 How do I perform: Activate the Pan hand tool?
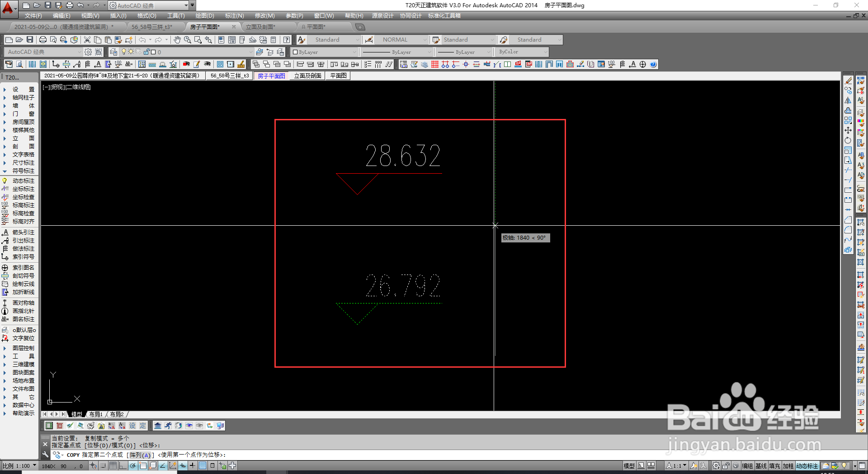coord(177,40)
